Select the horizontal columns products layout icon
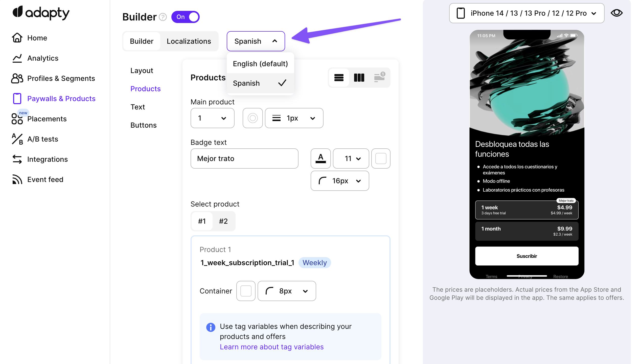The image size is (642, 364). (359, 78)
